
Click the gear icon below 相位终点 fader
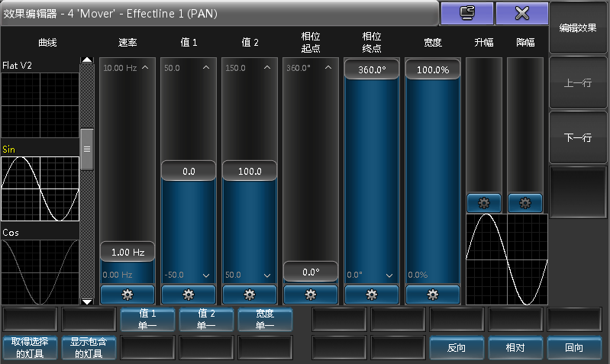click(372, 295)
